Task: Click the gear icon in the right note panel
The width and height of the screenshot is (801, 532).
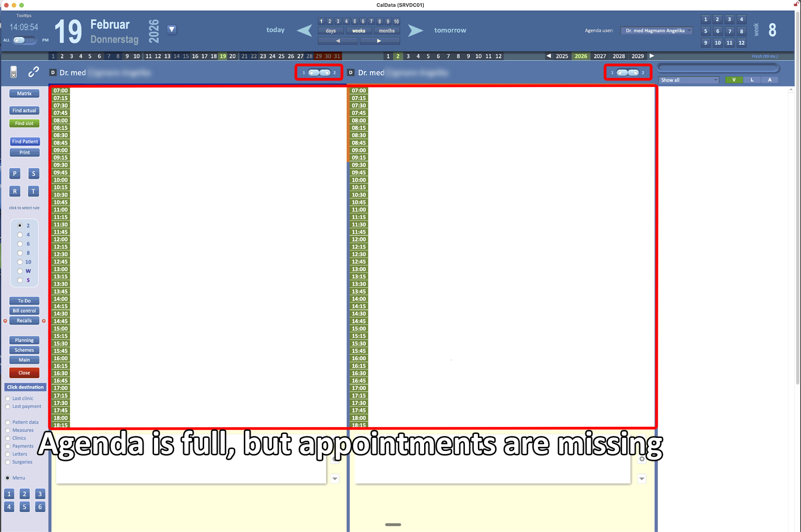Action: point(642,459)
